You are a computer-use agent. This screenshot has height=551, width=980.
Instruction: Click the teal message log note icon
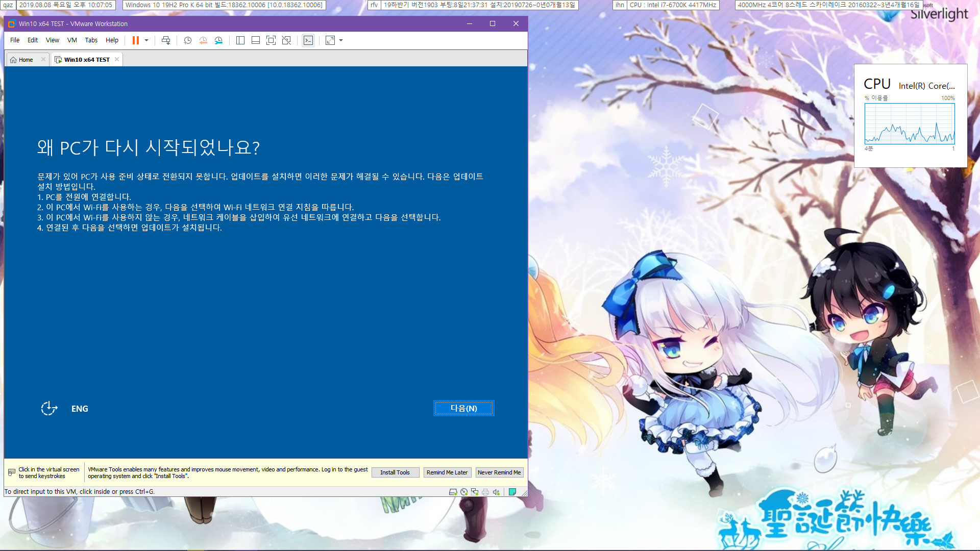512,492
